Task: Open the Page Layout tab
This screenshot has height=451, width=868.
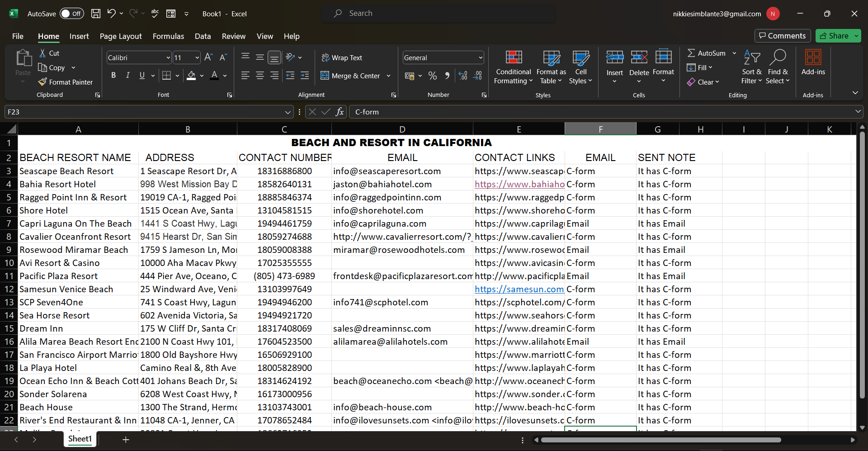Action: 121,36
